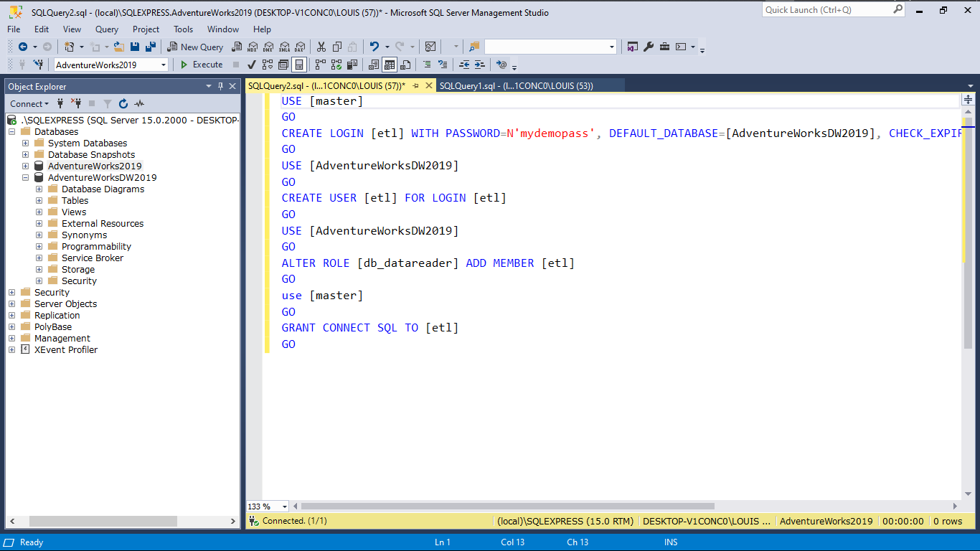Screen dimensions: 980x551
Task: Click the Undo arrow icon
Action: click(374, 47)
